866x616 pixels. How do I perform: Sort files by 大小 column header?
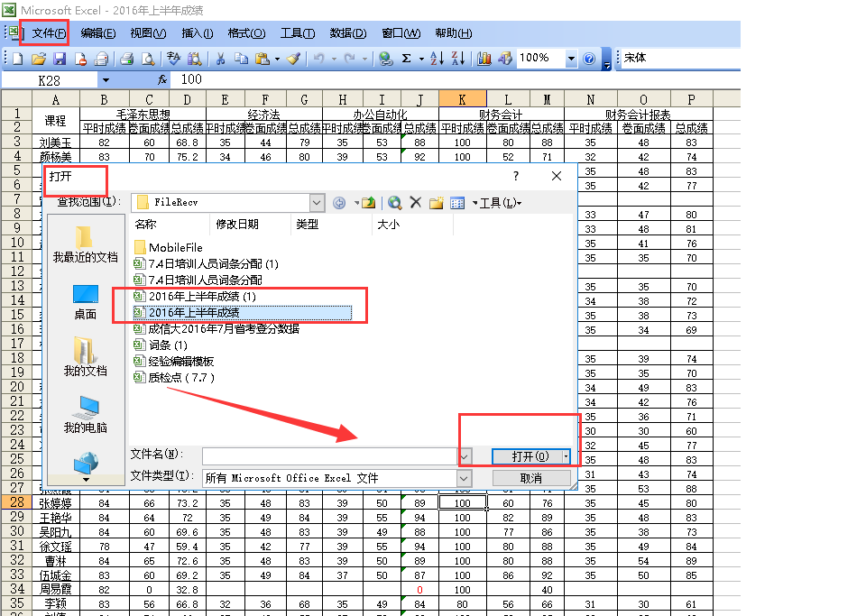412,224
